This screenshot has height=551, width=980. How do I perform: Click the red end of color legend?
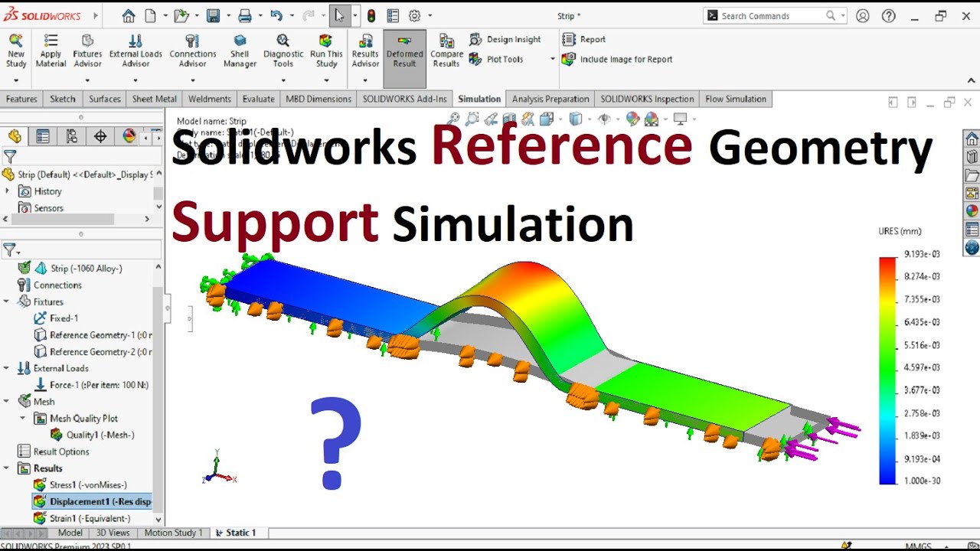(887, 262)
